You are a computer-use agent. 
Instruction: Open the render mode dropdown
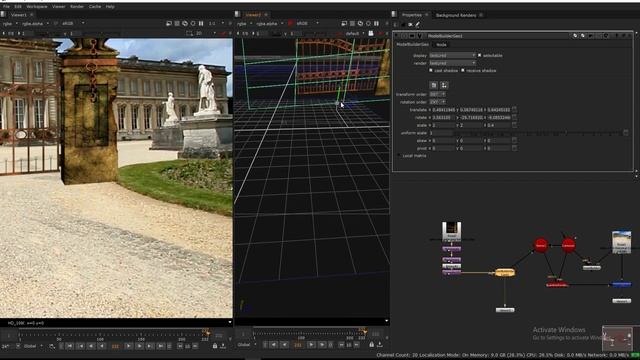pos(452,63)
